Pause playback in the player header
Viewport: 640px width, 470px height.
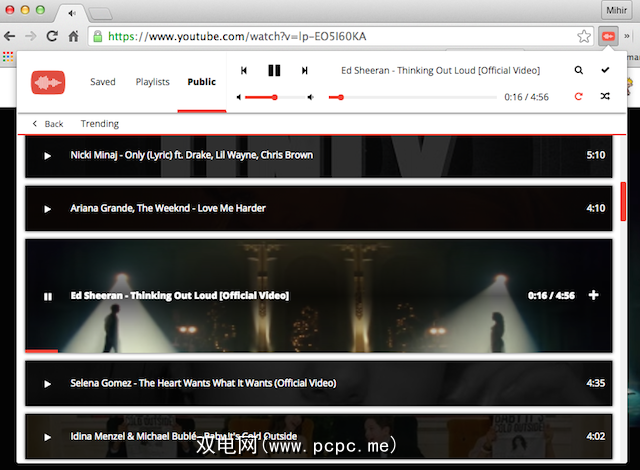coord(274,71)
